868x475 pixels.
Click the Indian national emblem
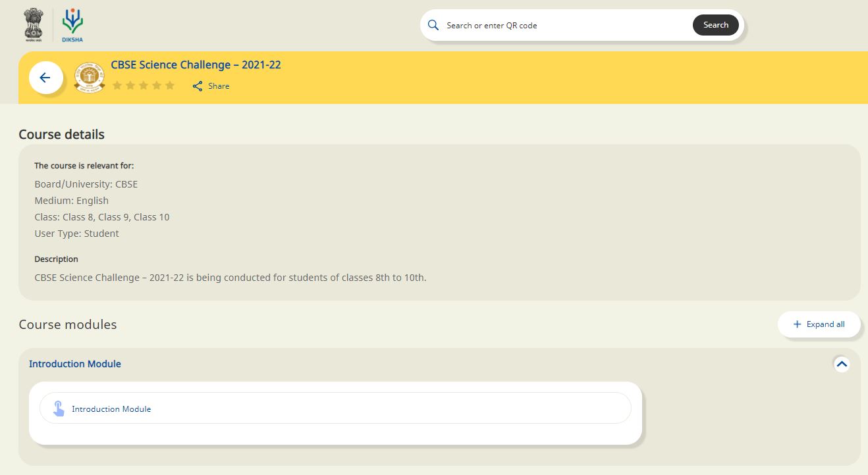click(x=32, y=24)
